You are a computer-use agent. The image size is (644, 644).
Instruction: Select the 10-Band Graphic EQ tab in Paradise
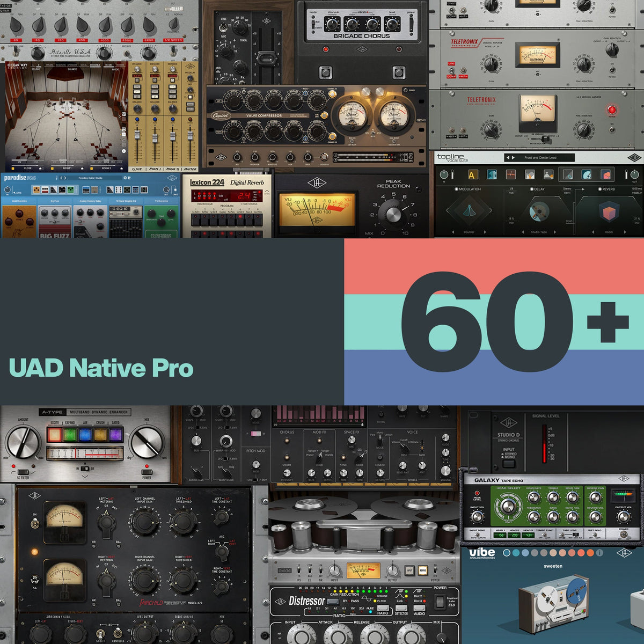[x=126, y=200]
